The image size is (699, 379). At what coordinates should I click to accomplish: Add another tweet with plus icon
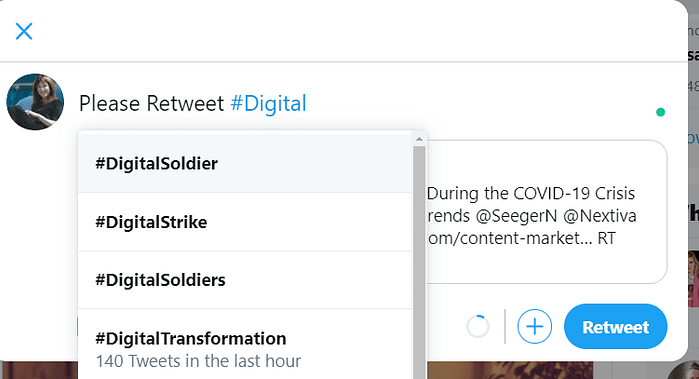[535, 327]
